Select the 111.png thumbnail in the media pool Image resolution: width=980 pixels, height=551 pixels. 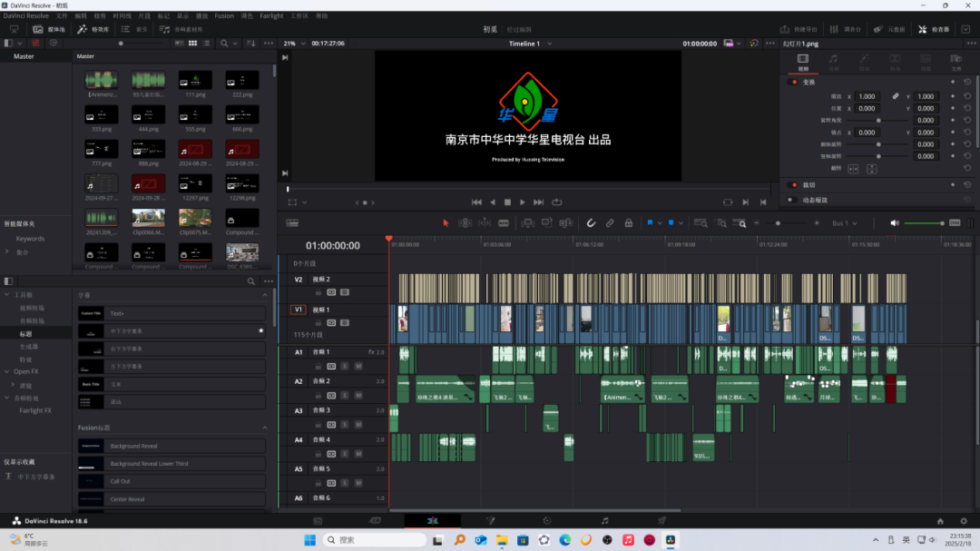(195, 80)
